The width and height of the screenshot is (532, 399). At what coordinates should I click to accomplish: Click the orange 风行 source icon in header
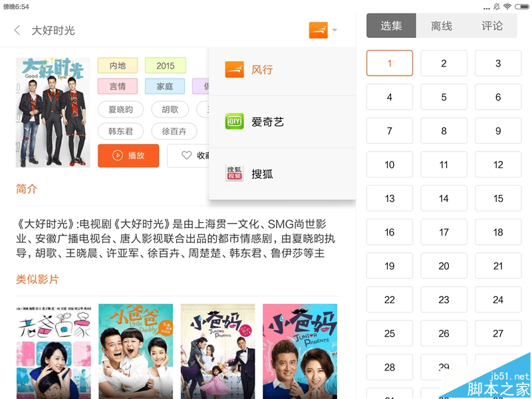[319, 30]
